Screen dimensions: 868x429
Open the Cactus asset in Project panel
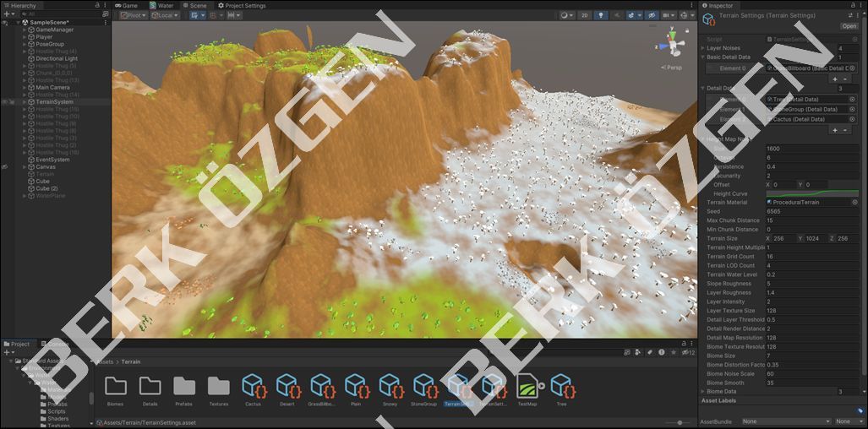[253, 386]
